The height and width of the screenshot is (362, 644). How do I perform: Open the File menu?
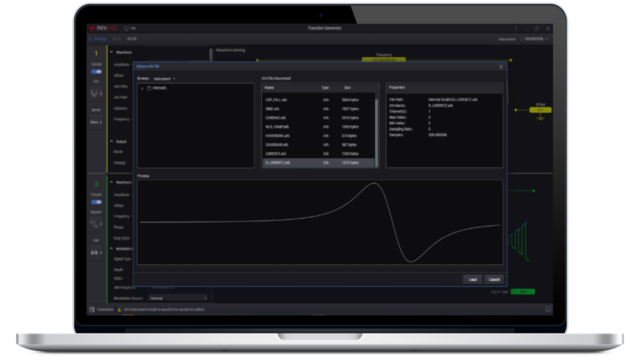(130, 28)
